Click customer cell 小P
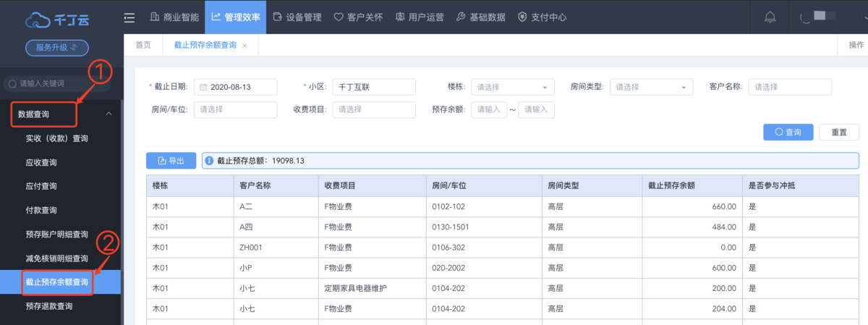 (x=245, y=267)
